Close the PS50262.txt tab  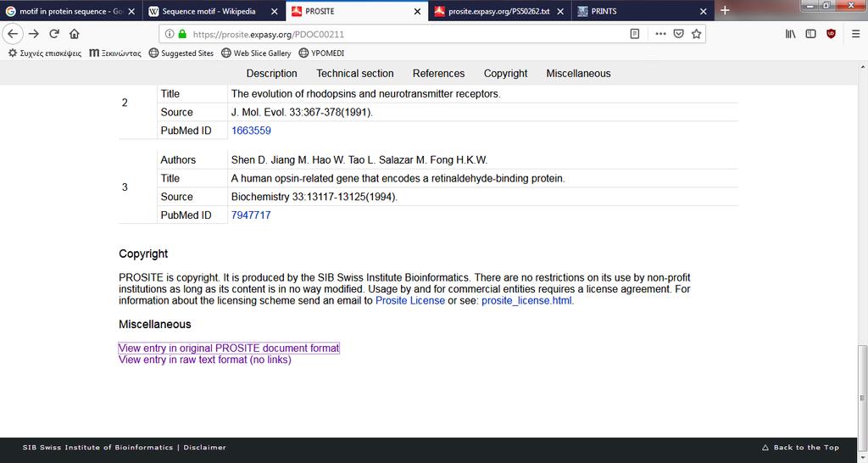560,11
